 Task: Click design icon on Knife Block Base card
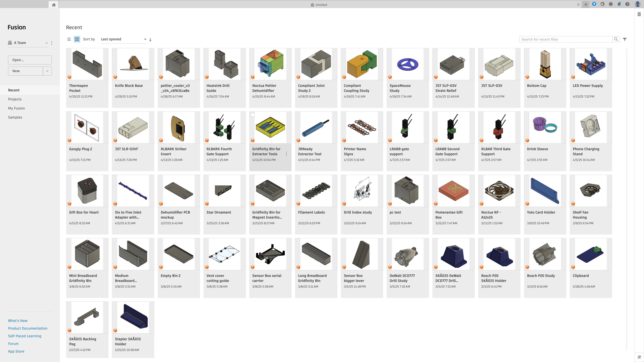[115, 77]
